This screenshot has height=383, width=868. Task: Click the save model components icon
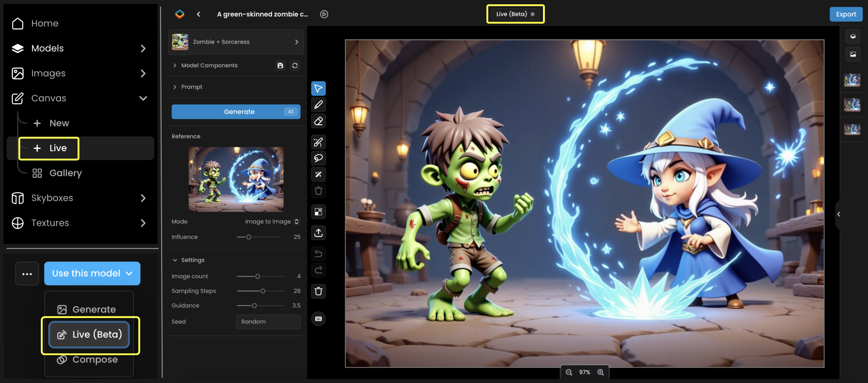280,65
